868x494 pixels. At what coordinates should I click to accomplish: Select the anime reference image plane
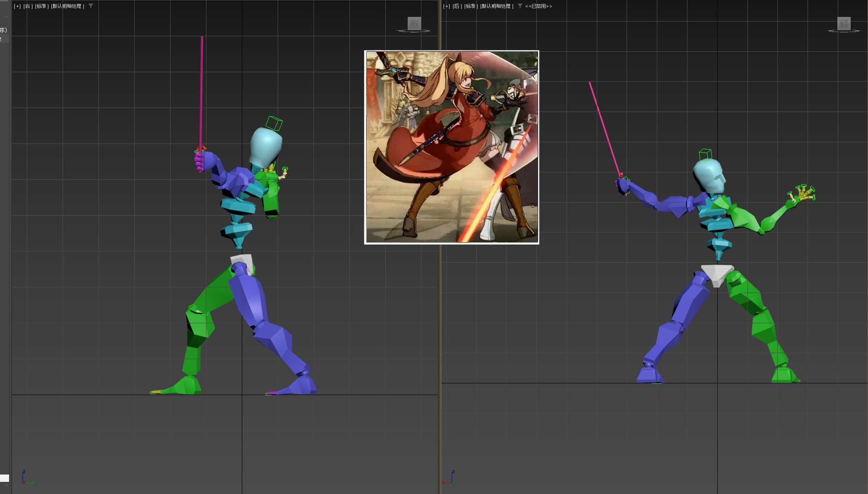[451, 147]
